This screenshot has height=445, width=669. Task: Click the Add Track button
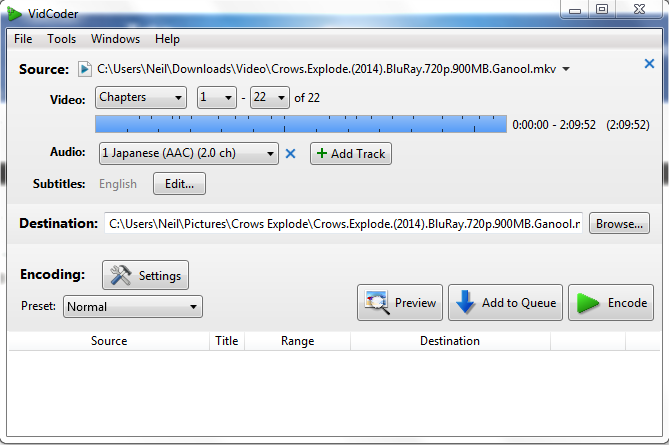coord(351,154)
